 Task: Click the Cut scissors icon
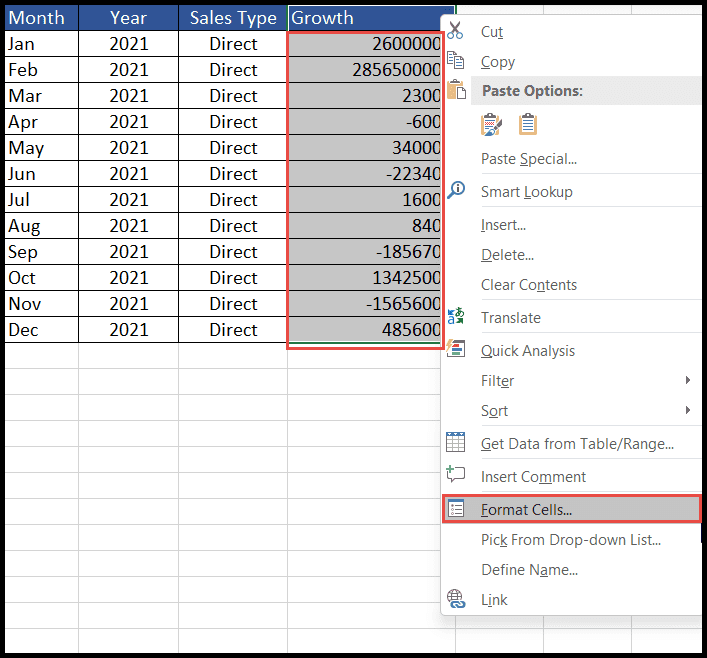click(455, 31)
